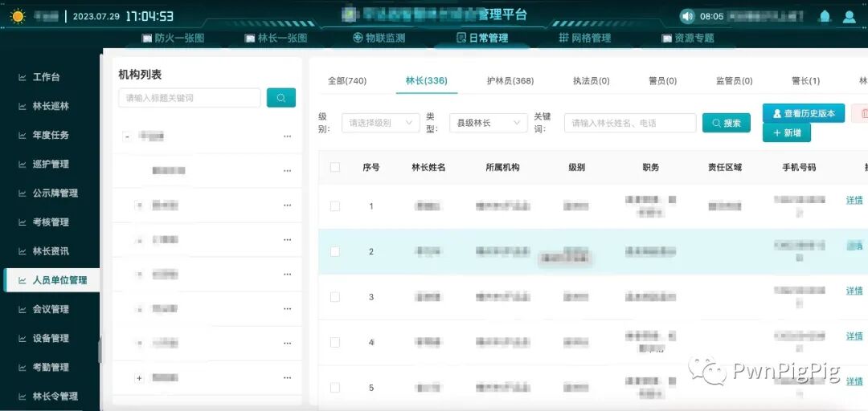Image resolution: width=868 pixels, height=411 pixels.
Task: Switch to the 警长(1) tab
Action: click(x=805, y=81)
